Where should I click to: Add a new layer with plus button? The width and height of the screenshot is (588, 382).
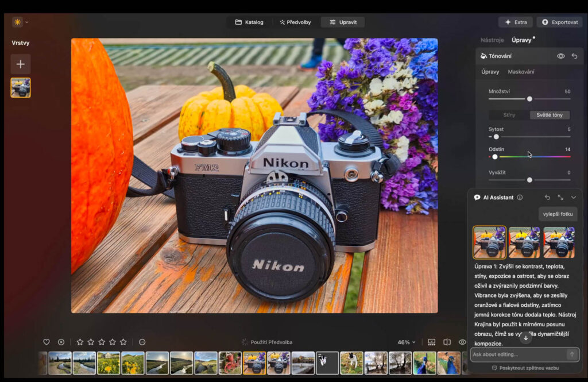[21, 64]
